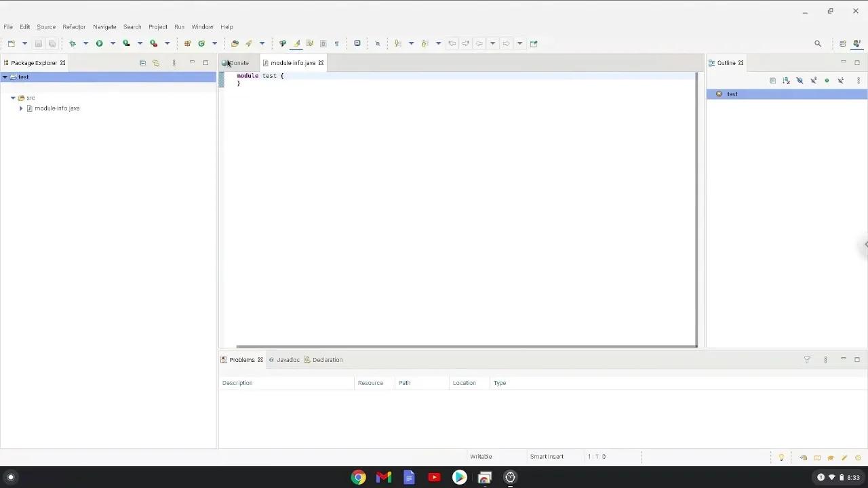Open the Search dialog from the toolbar

[x=818, y=43]
